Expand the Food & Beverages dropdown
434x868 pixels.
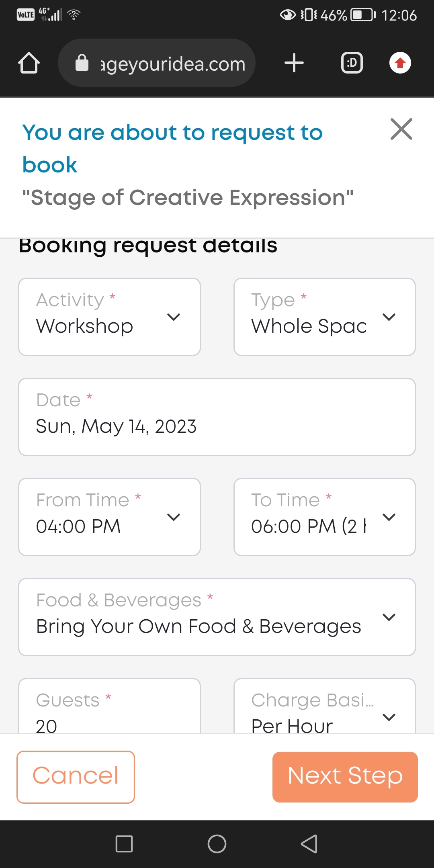pos(217,617)
